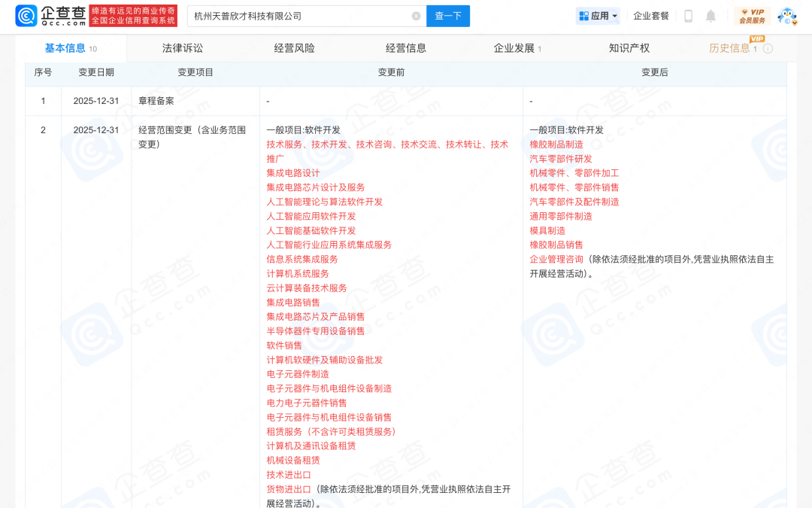The height and width of the screenshot is (508, 812).
Task: Clear the search box with the X icon
Action: point(416,16)
